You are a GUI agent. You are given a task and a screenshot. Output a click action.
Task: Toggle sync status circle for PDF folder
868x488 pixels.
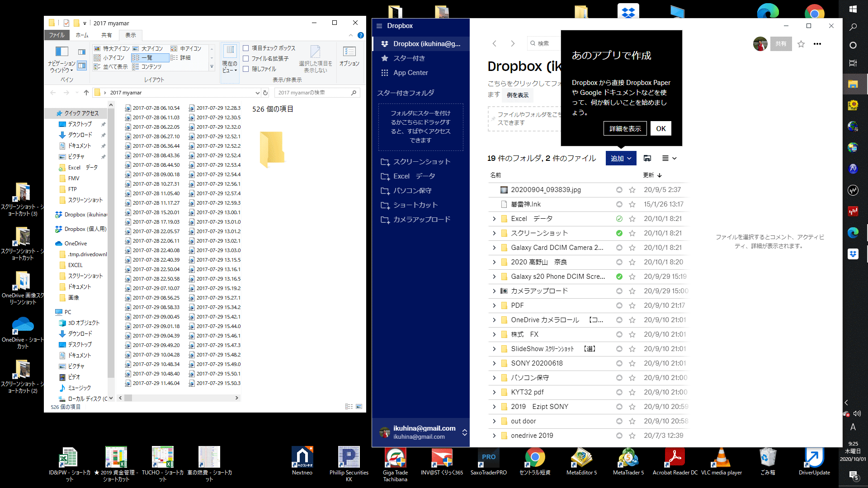point(619,305)
